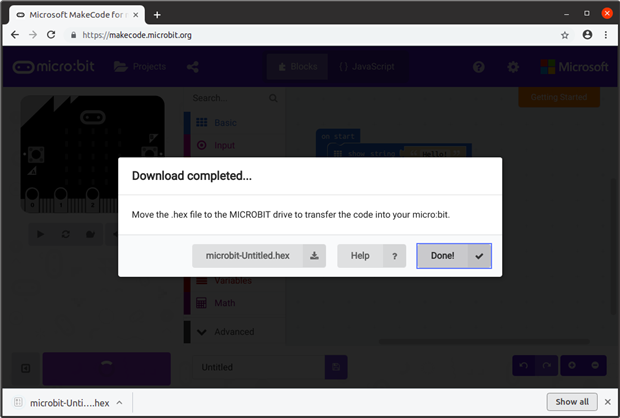Click button A on the micro:bit simulator
Viewport: 620px width, 418px height.
(36, 154)
